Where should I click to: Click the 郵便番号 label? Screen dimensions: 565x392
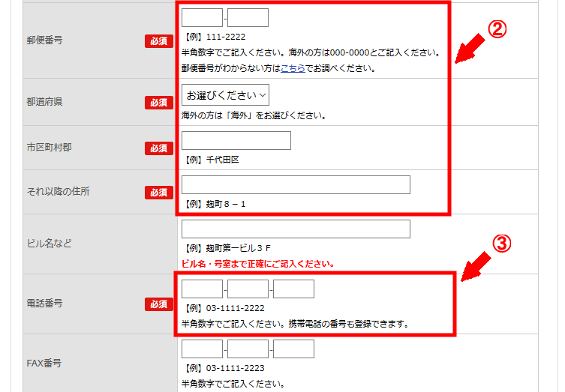tap(45, 40)
